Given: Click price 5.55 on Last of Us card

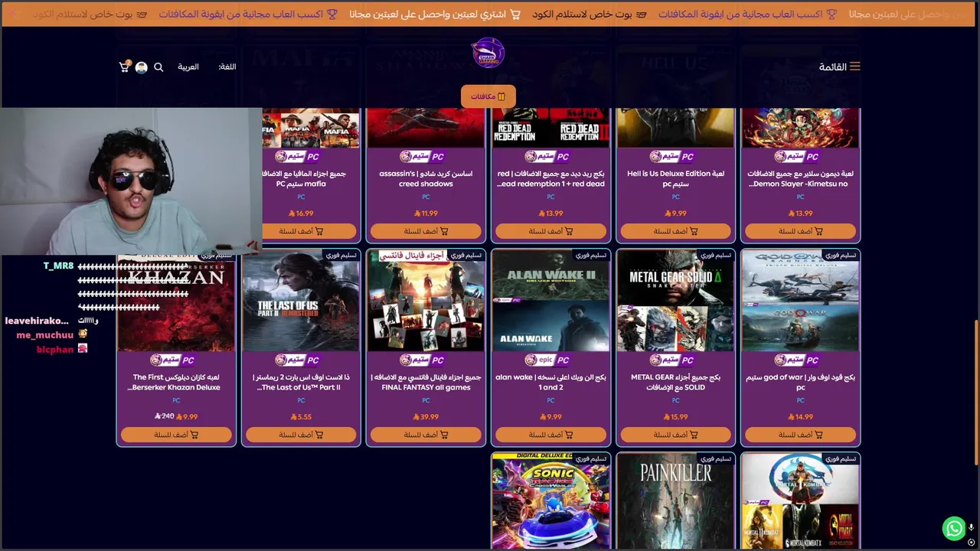Looking at the screenshot, I should pyautogui.click(x=301, y=417).
